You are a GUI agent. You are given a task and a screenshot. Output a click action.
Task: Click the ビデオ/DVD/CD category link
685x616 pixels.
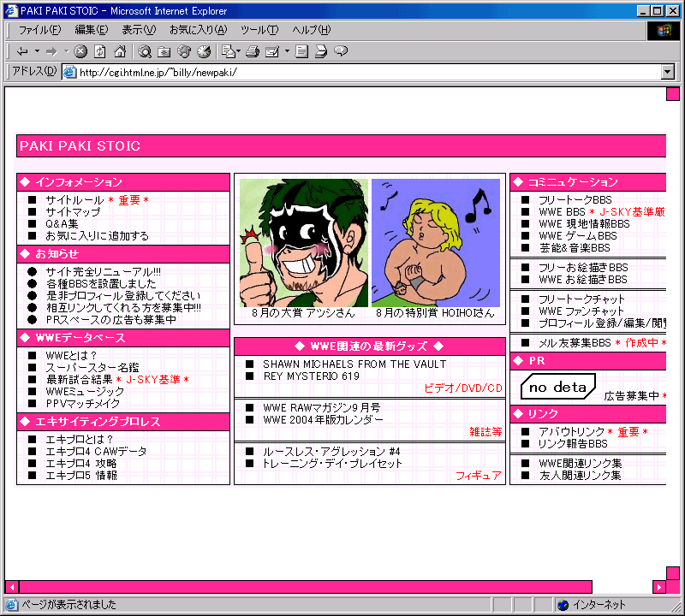point(463,388)
